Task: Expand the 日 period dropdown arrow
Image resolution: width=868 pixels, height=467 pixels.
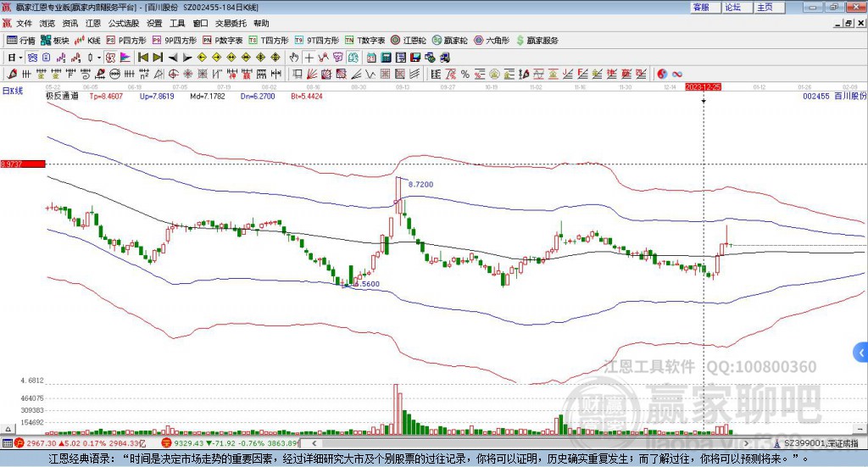Action: [x=20, y=58]
